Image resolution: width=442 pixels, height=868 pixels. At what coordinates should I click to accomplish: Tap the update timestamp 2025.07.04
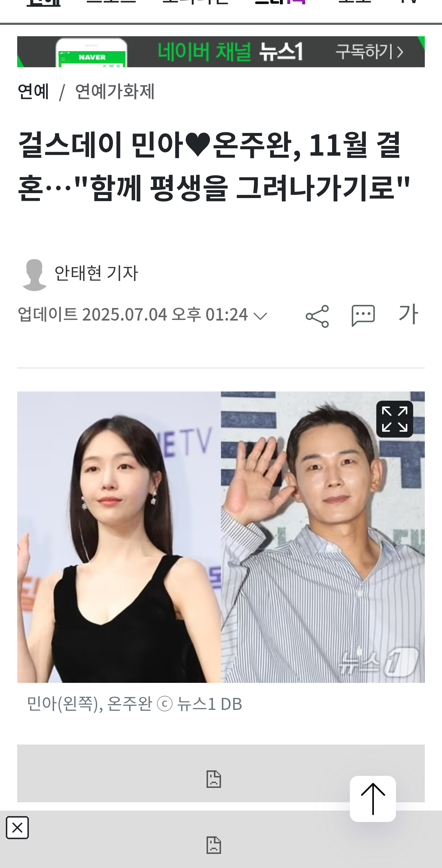point(125,314)
